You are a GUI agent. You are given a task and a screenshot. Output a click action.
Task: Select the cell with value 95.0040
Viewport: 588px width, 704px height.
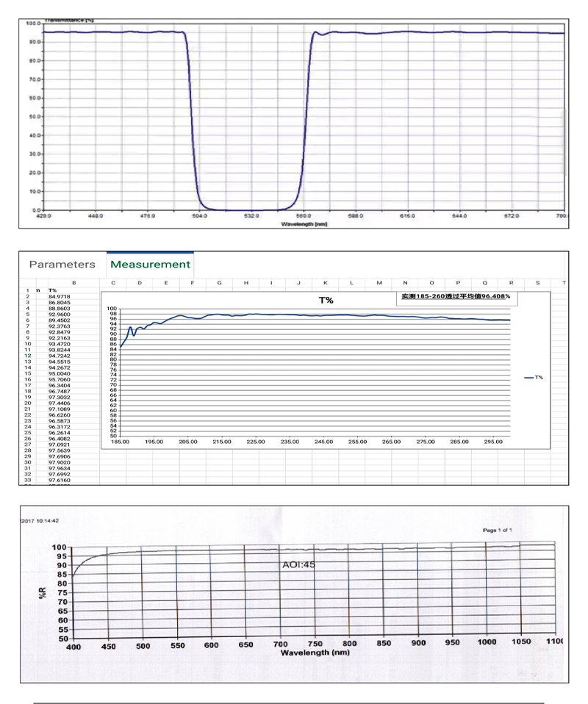60,373
